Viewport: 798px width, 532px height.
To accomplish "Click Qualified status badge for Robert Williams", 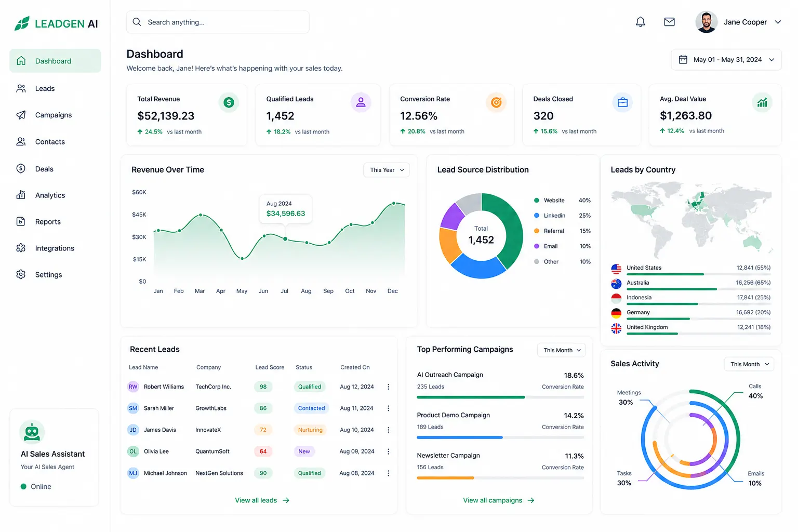I will click(310, 387).
